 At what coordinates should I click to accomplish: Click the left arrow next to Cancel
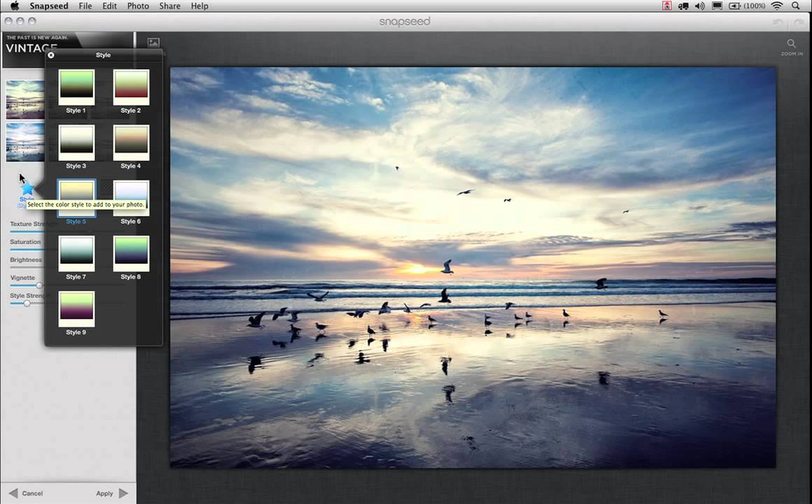[13, 493]
